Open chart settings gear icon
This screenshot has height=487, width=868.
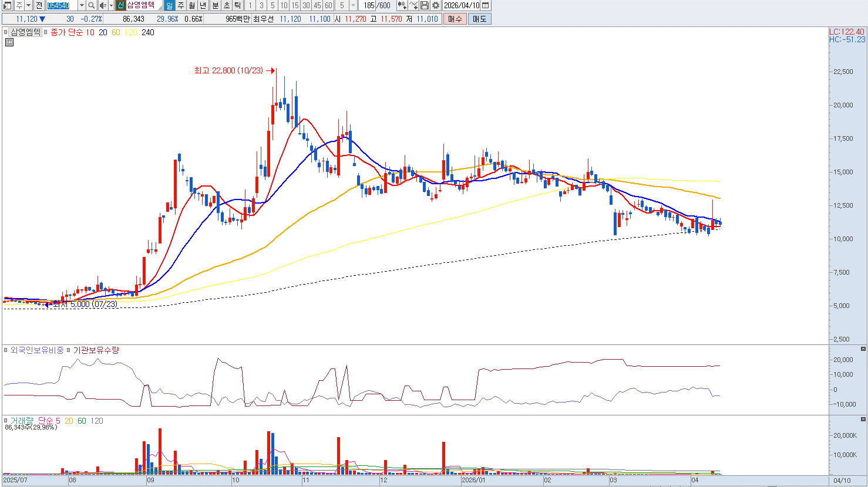coord(435,5)
